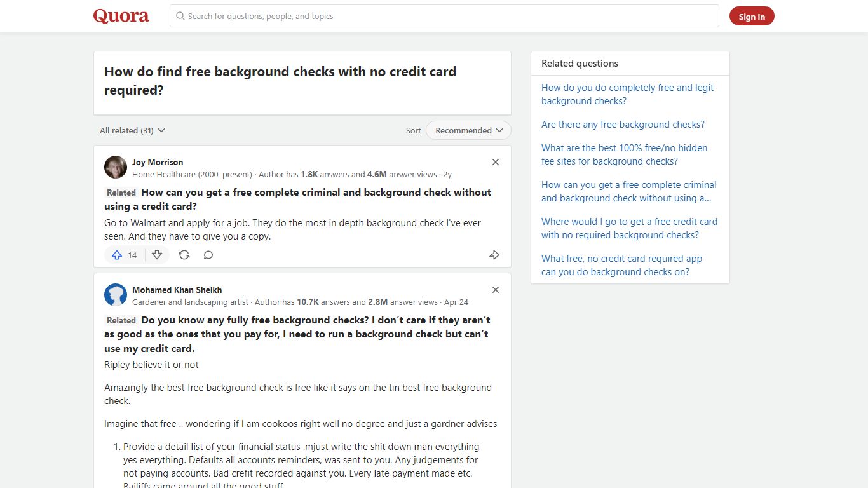
Task: Click the search magnifier icon
Action: pos(180,16)
